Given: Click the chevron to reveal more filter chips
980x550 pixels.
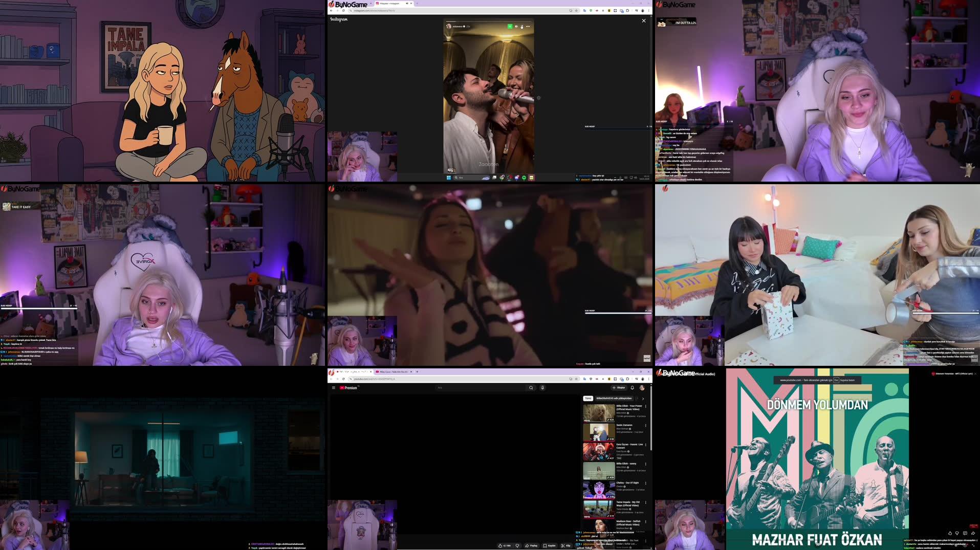Looking at the screenshot, I should (x=643, y=398).
